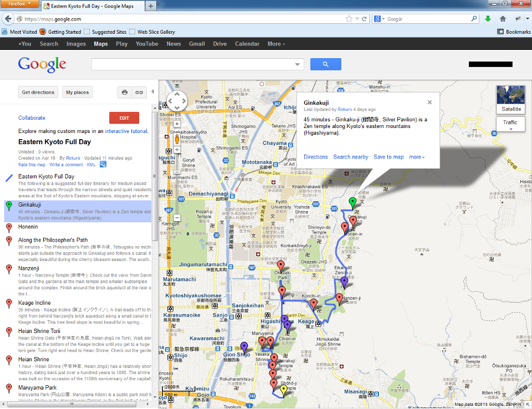Click the Write a comment link
The width and height of the screenshot is (532, 409).
pos(66,165)
